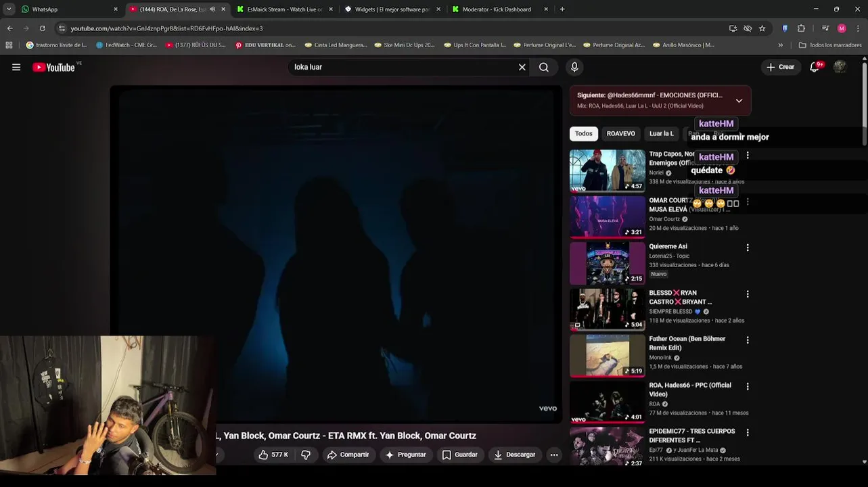Open options for Father Ocean video
The height and width of the screenshot is (487, 868).
click(x=748, y=340)
